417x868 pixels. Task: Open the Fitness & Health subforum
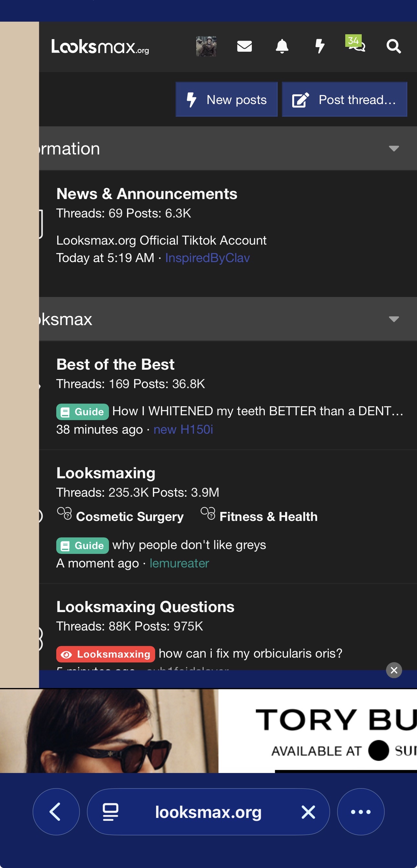point(268,516)
